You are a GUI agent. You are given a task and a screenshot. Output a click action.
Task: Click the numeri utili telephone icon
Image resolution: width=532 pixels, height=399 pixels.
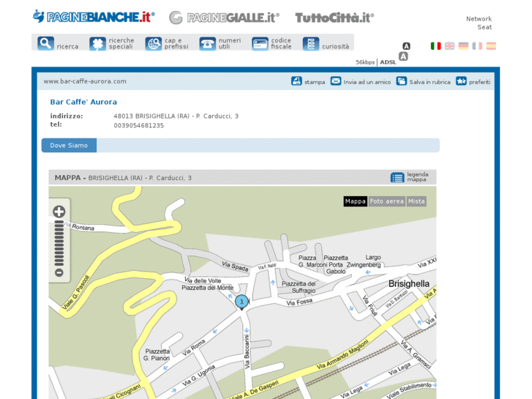tap(208, 44)
